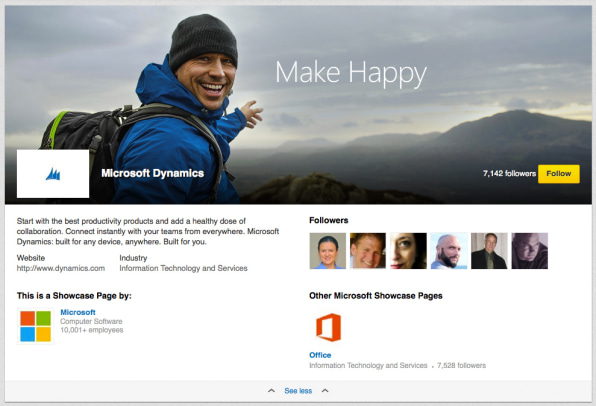Click the 7,142 followers count
596x406 pixels.
click(509, 174)
